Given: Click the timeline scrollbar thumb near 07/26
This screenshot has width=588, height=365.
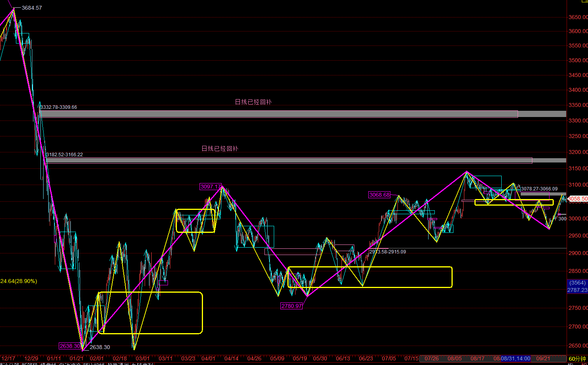Looking at the screenshot, I should (x=493, y=358).
